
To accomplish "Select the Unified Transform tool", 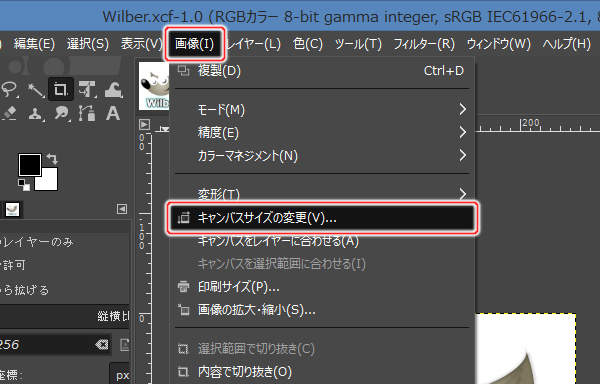I will click(87, 89).
